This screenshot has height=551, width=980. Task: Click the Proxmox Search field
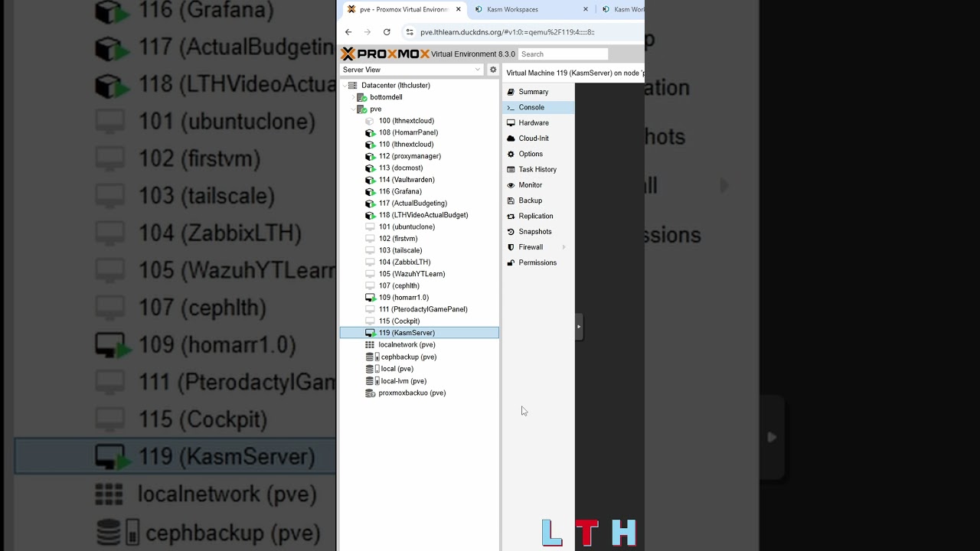click(x=563, y=54)
